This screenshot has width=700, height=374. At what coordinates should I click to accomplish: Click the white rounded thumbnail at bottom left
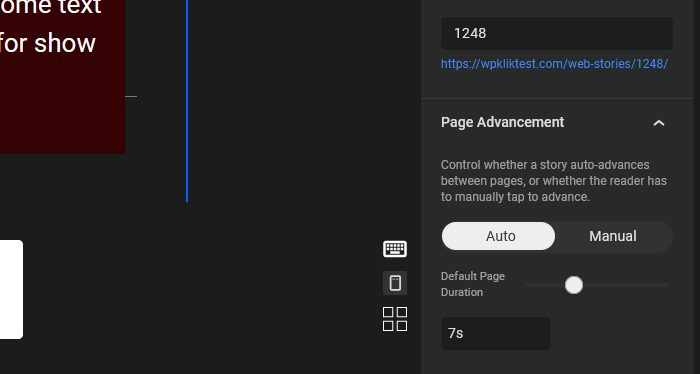point(11,289)
